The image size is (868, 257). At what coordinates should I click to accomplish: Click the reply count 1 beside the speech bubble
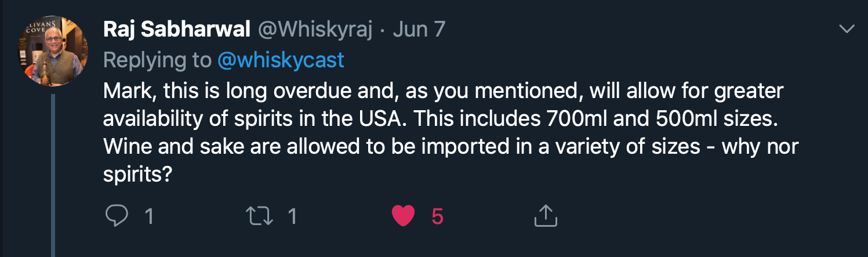148,216
